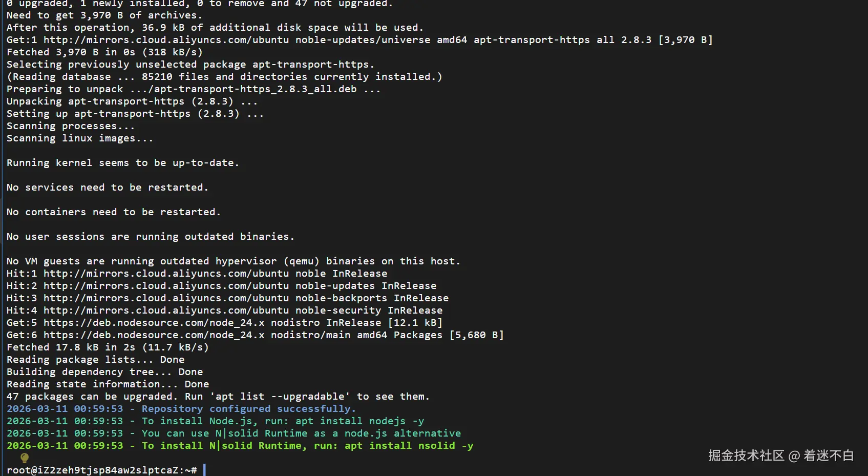Open the Hit:4 noble-security mirror URL

[x=166, y=311]
